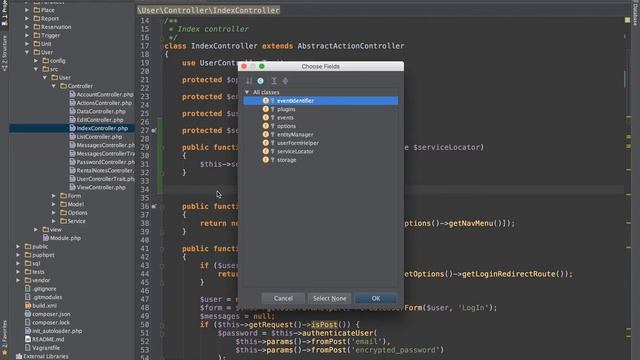Click the Service folder icon
This screenshot has height=360, width=640.
(x=63, y=221)
